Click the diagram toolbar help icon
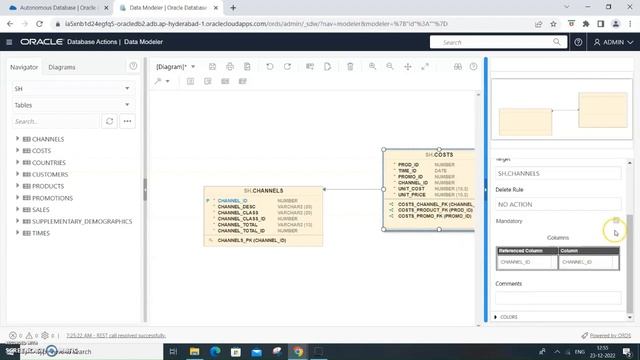This screenshot has height=360, width=640. point(473,67)
